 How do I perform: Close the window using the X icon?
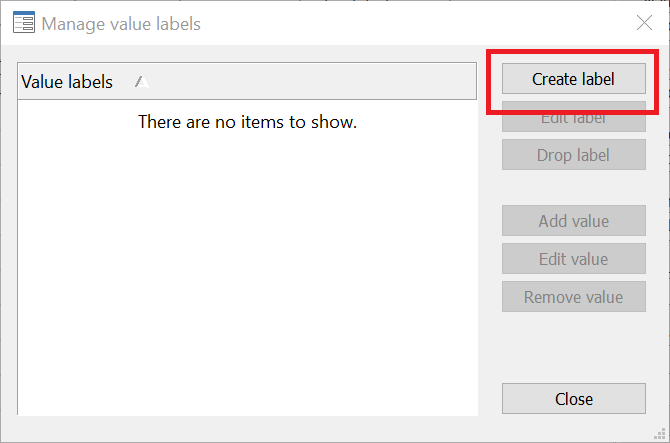click(644, 23)
